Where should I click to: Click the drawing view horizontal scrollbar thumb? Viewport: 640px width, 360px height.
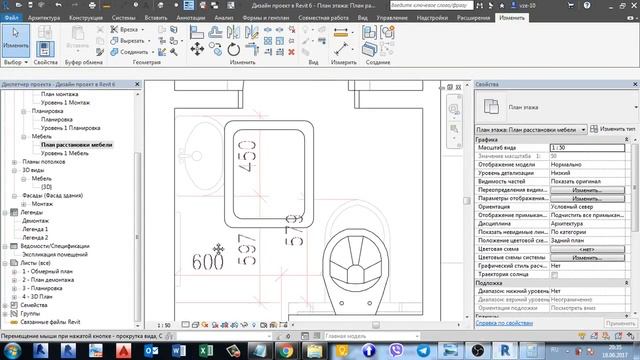click(x=376, y=325)
